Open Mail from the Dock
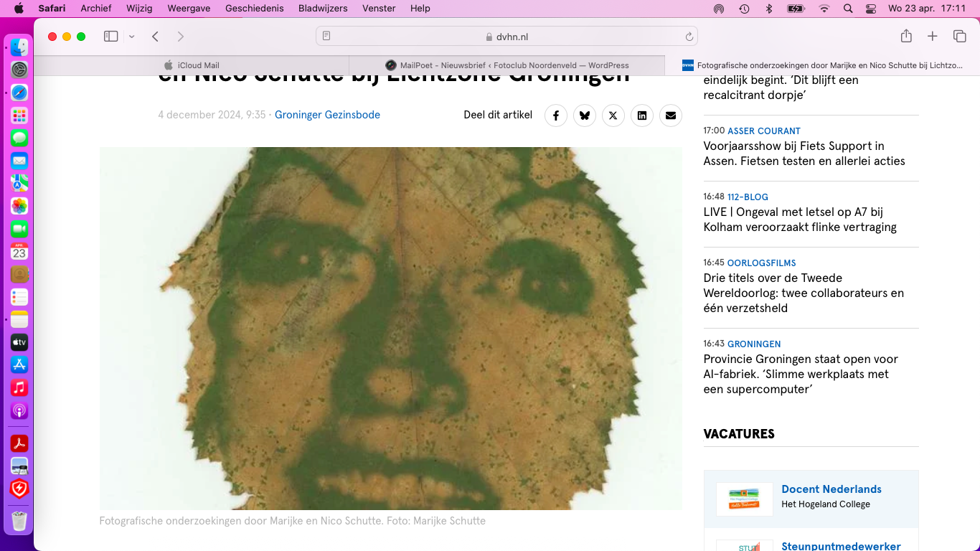 click(19, 161)
